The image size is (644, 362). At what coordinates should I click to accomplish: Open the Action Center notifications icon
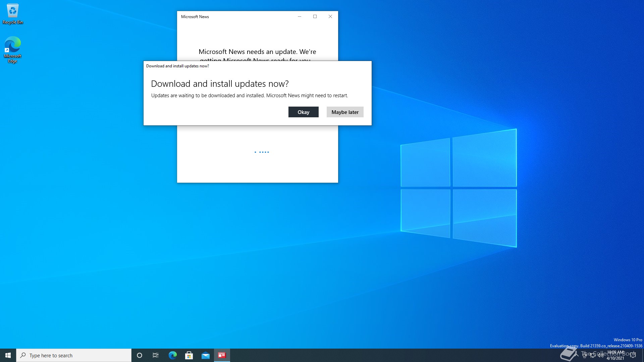point(633,355)
